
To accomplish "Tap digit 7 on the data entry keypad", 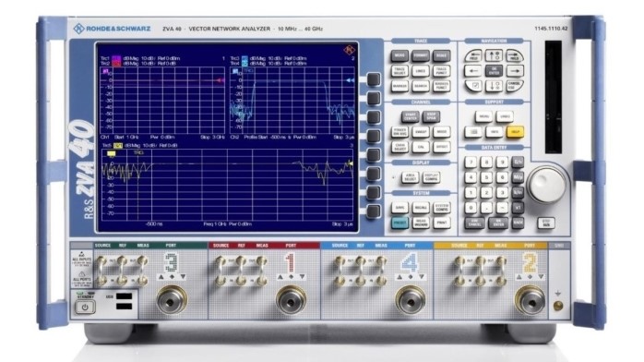I will pyautogui.click(x=471, y=162).
